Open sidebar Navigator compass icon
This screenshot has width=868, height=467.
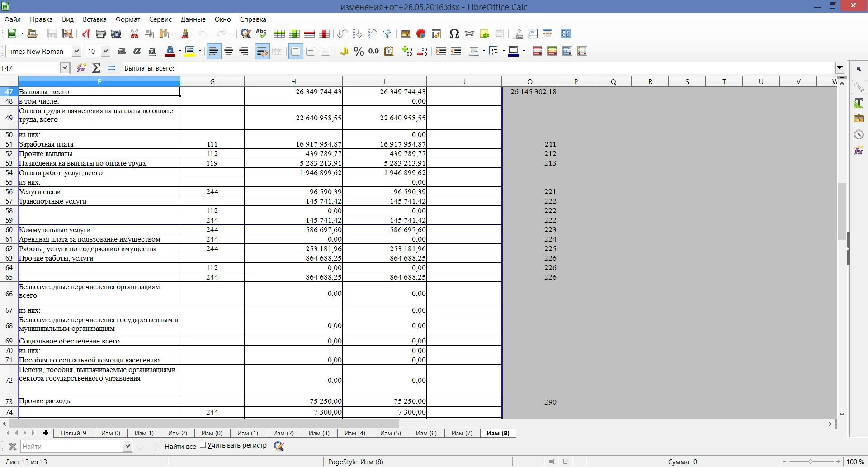pos(859,134)
